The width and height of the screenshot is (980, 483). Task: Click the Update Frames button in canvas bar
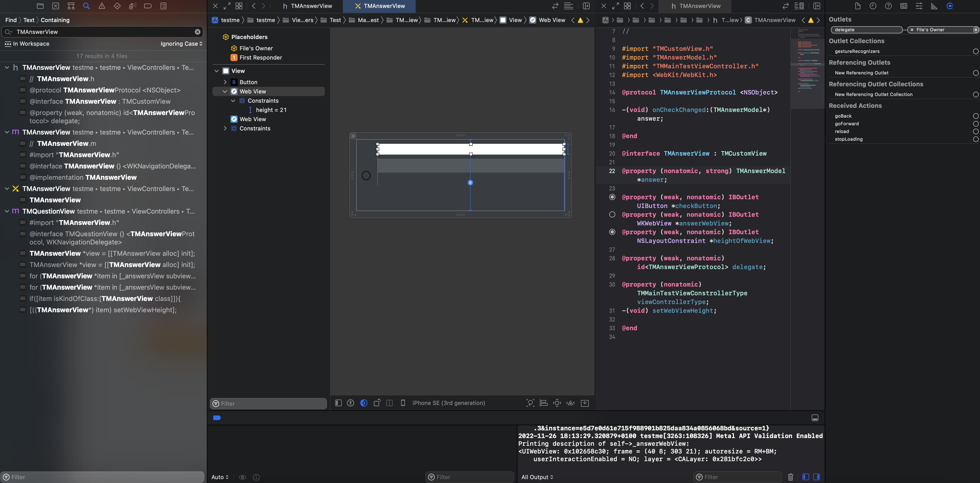[530, 403]
